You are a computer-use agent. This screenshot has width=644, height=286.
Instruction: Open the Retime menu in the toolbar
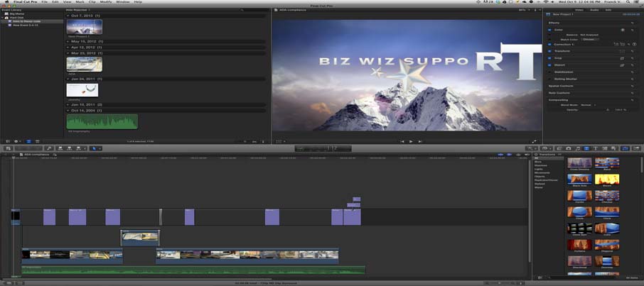(x=547, y=148)
